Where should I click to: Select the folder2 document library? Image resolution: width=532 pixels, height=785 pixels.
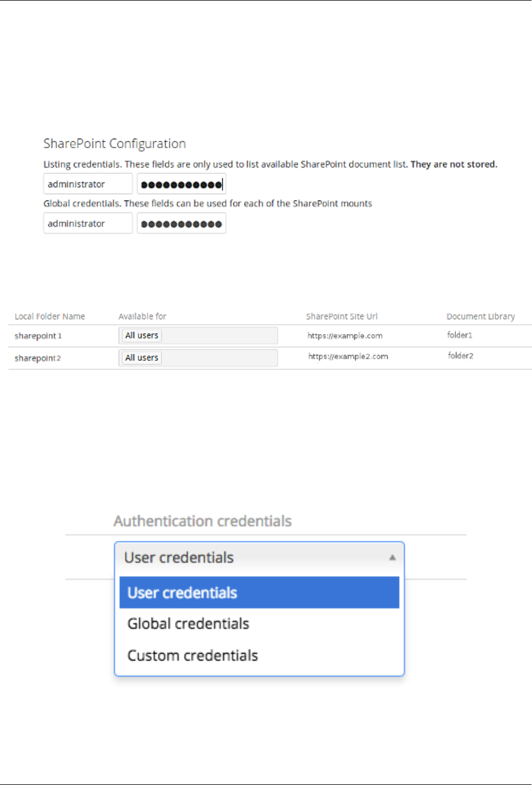coord(460,356)
